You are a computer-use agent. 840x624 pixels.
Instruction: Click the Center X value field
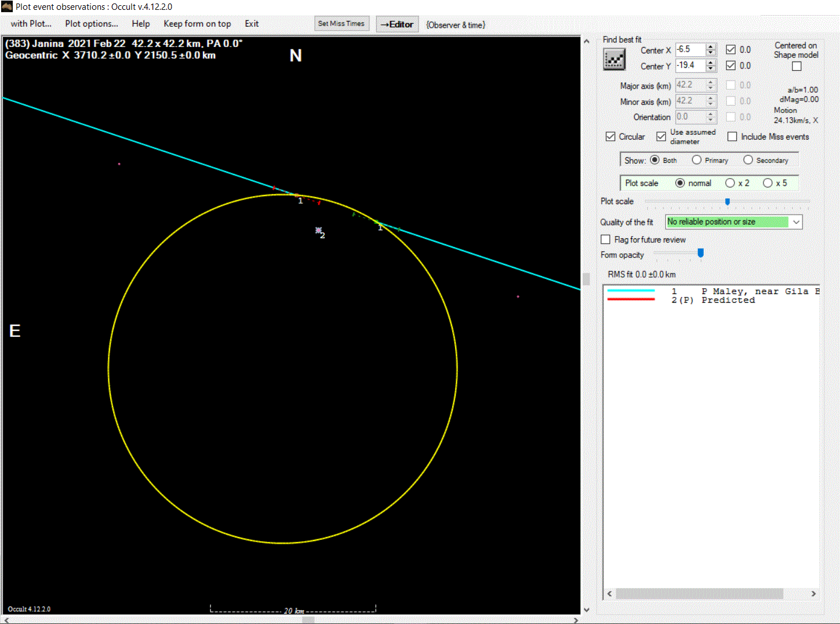(690, 49)
